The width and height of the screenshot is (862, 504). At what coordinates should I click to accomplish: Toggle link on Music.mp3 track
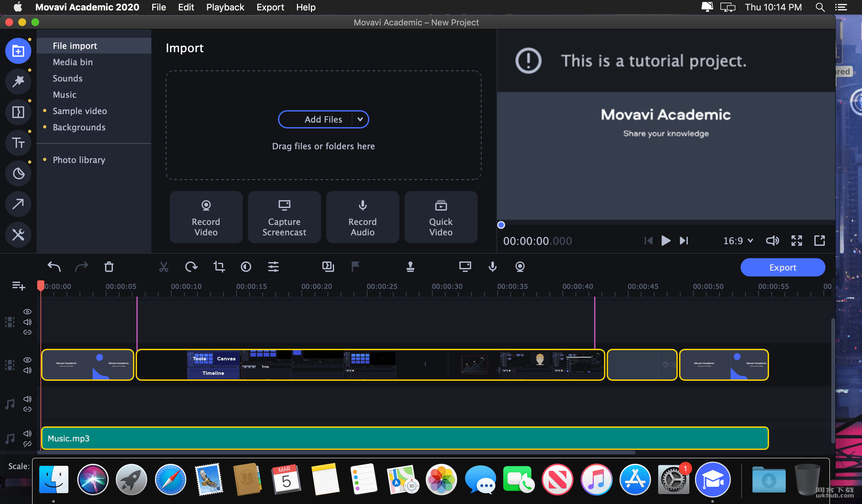[x=27, y=444]
